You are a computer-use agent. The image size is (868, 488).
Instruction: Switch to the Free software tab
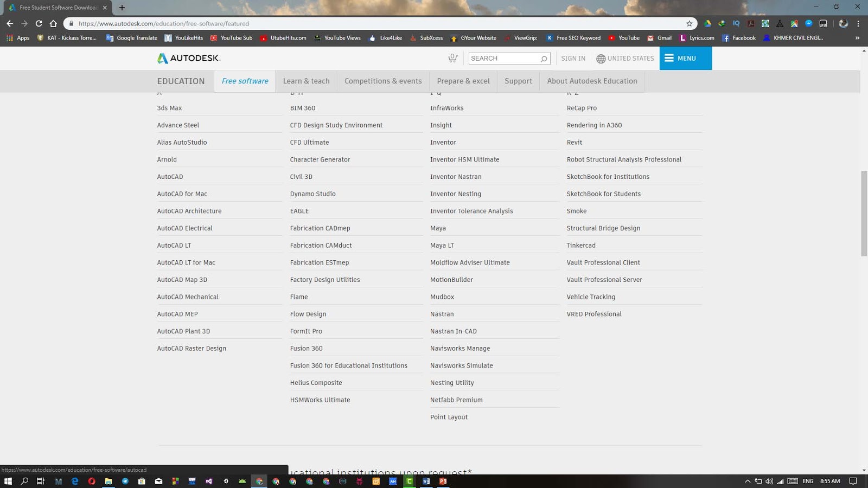[245, 81]
